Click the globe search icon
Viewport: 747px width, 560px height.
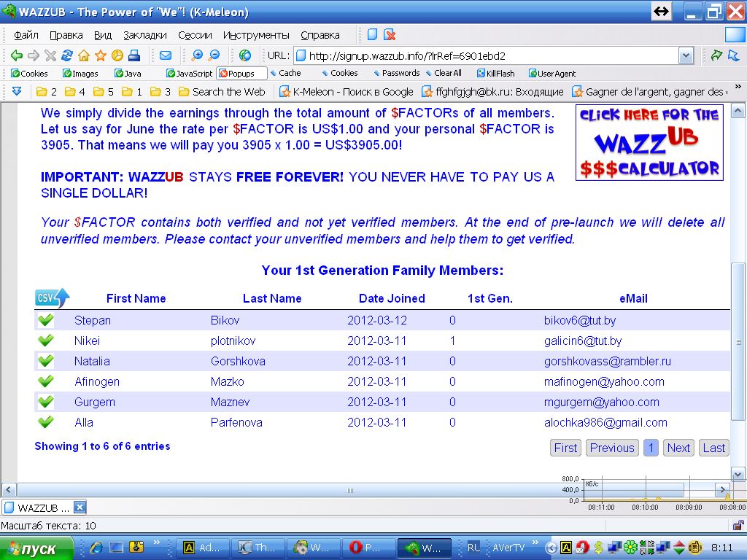(245, 55)
